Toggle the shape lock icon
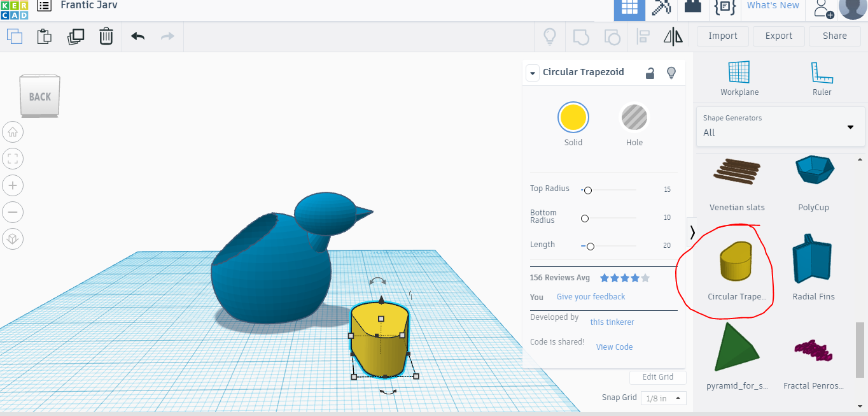Screen dimensions: 868x416 650,73
